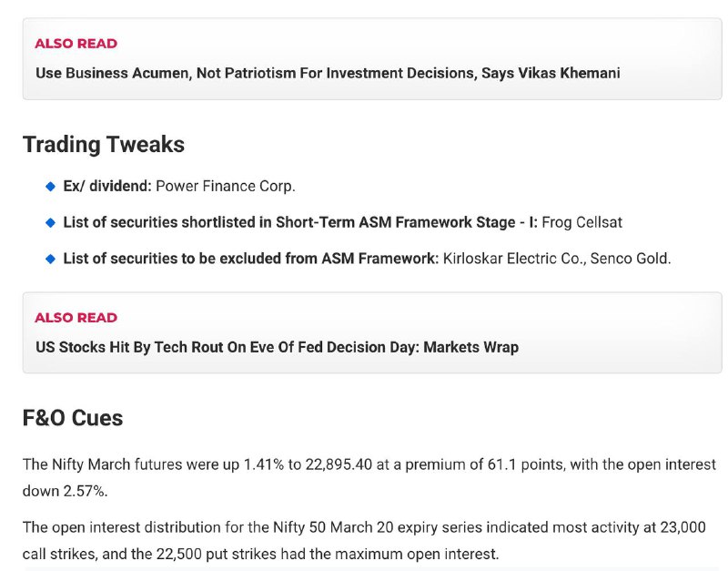Screen dimensions: 728x571
Task: Click the Kirloskar Electric Co. name
Action: (514, 259)
